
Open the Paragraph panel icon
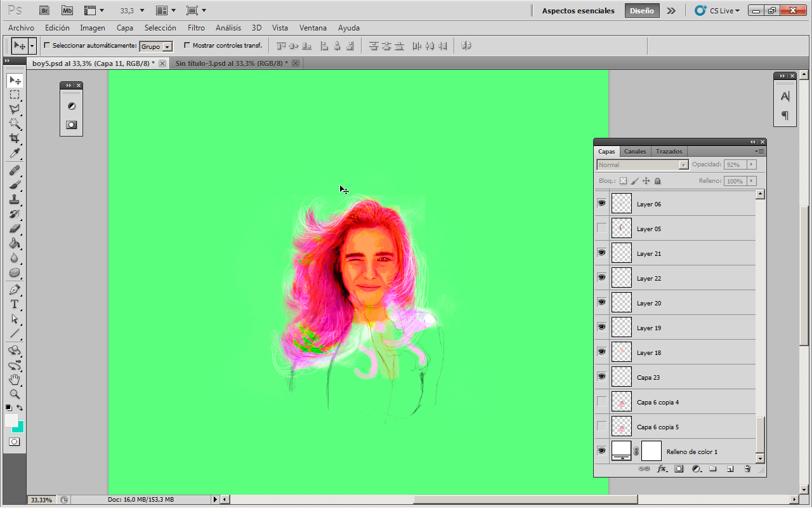(785, 116)
